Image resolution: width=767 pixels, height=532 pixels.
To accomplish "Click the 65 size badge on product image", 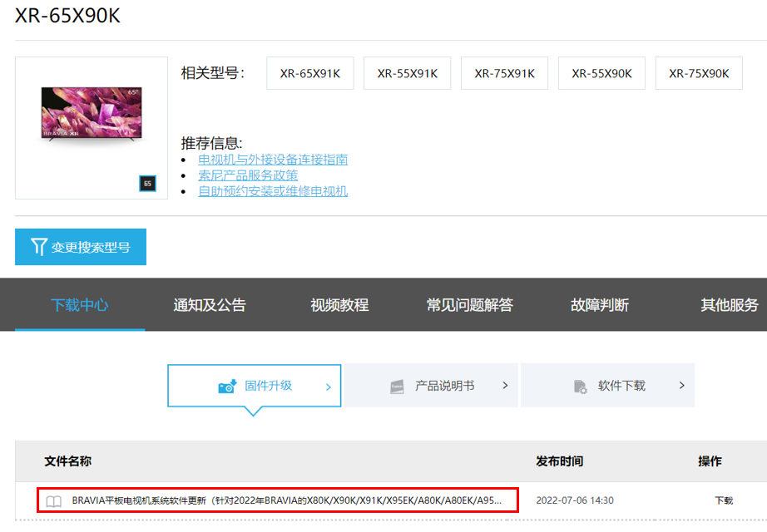I will 148,184.
